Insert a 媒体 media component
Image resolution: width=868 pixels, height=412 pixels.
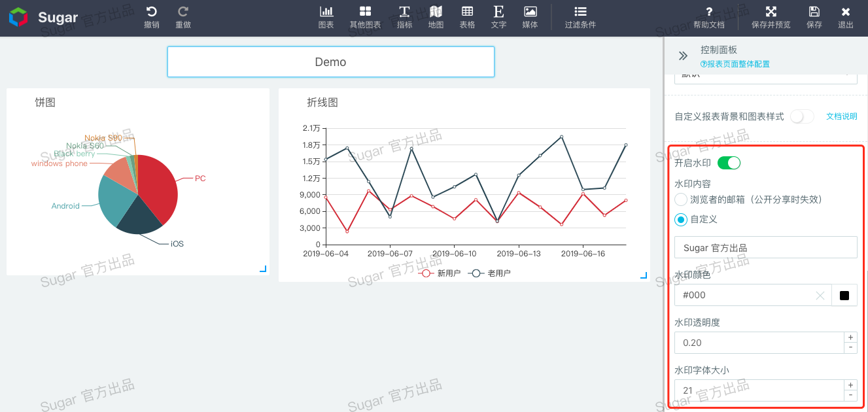click(x=530, y=11)
